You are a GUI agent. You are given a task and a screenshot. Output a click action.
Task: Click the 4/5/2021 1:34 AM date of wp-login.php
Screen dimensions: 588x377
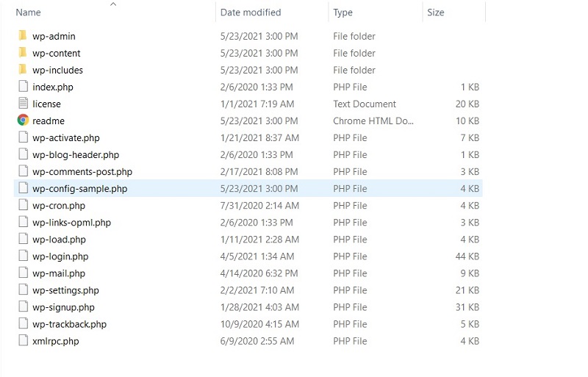click(x=257, y=256)
